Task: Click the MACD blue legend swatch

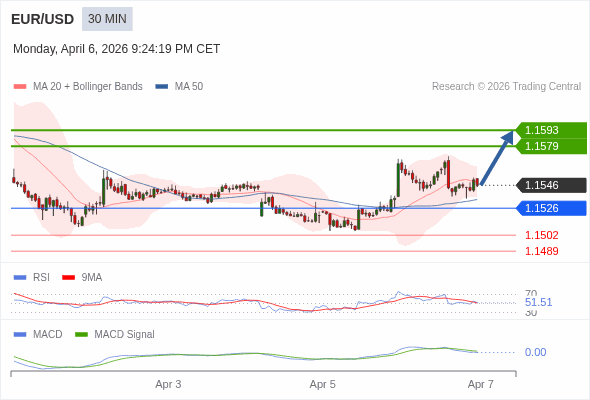Action: click(x=20, y=335)
